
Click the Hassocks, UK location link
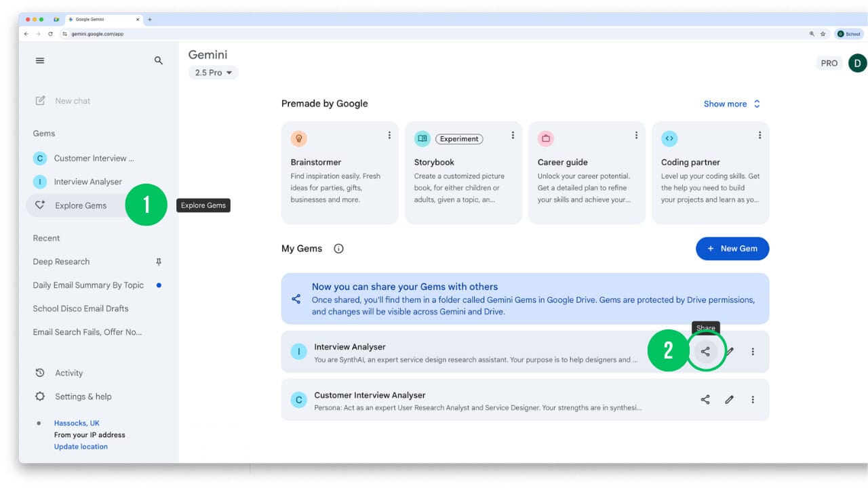(77, 423)
